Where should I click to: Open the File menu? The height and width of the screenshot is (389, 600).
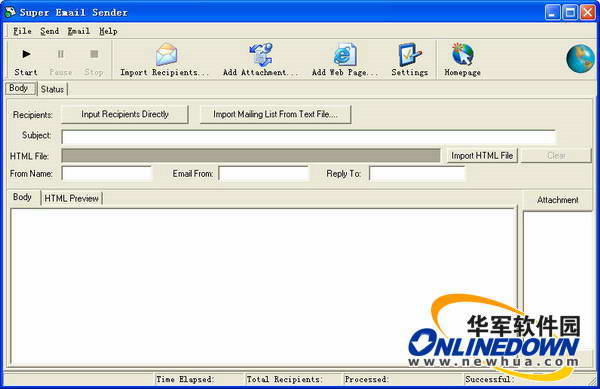click(22, 31)
